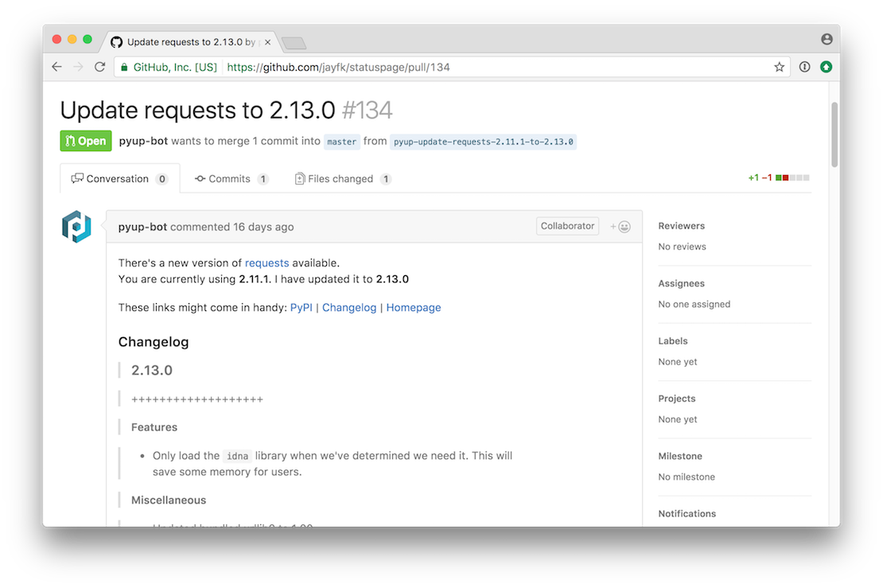Switch to the Files changed tab
The height and width of the screenshot is (588, 883).
point(343,178)
